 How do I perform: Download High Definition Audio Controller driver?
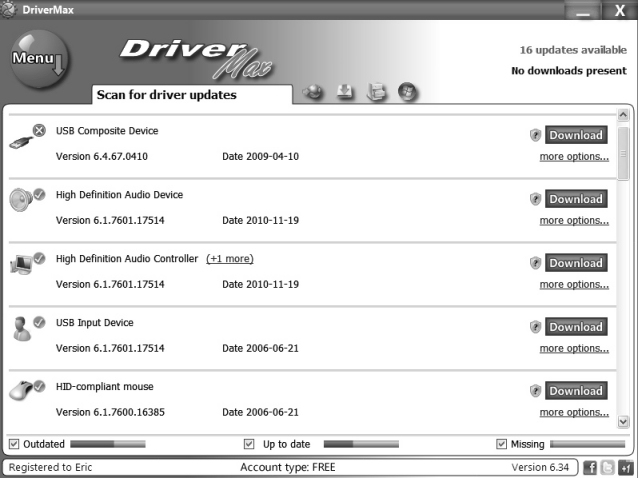(x=576, y=263)
